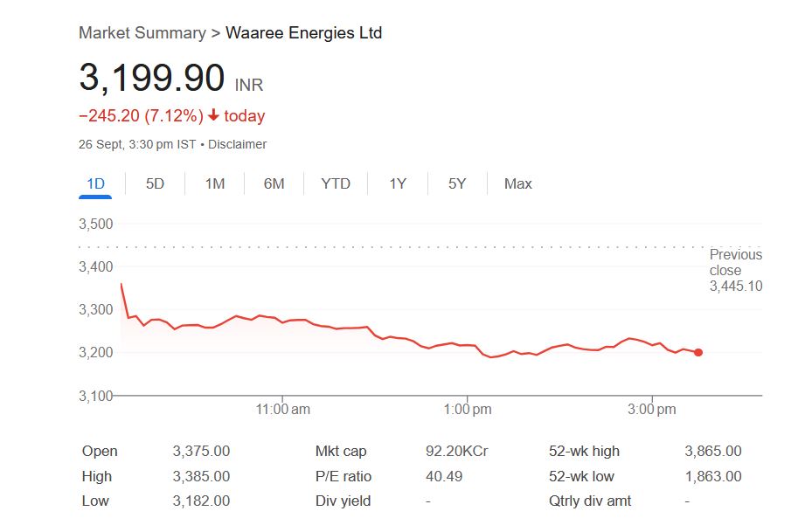View the 1Y chart range
Screen dimensions: 805x532
tap(398, 183)
